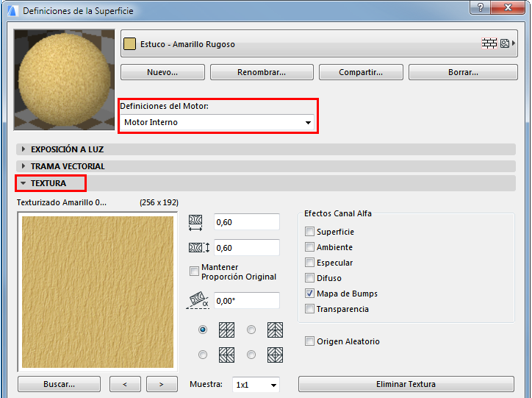Click the second tiling mirror pattern icon
The image size is (532, 398).
tap(275, 330)
